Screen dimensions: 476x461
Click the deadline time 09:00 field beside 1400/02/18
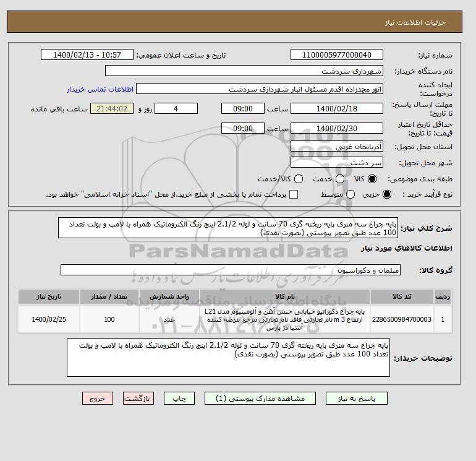(x=243, y=108)
